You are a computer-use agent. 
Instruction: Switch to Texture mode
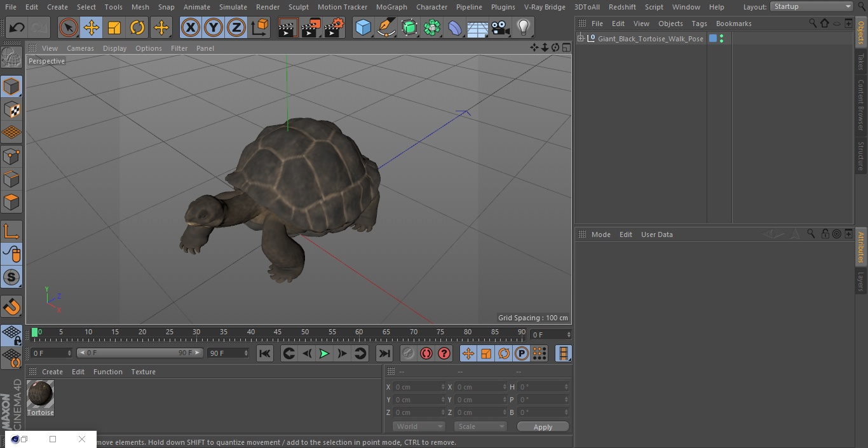(11, 110)
